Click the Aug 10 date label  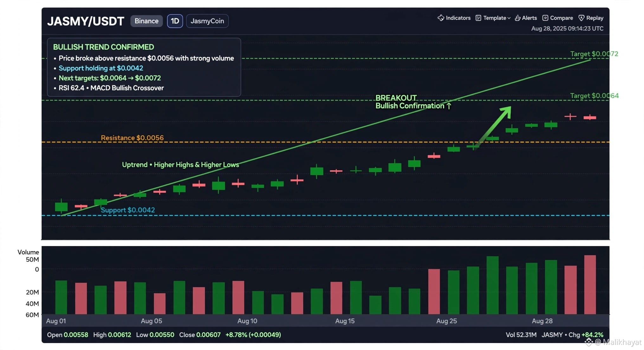click(247, 321)
